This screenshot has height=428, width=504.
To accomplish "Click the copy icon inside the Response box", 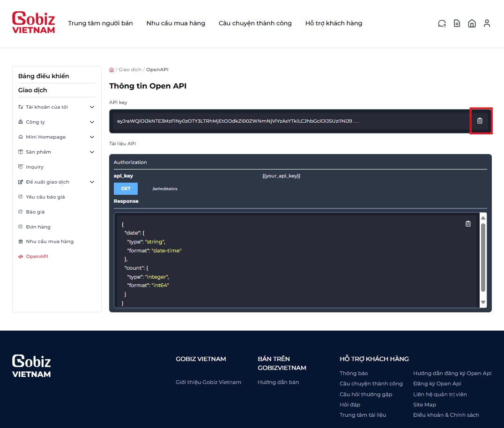I will [467, 224].
